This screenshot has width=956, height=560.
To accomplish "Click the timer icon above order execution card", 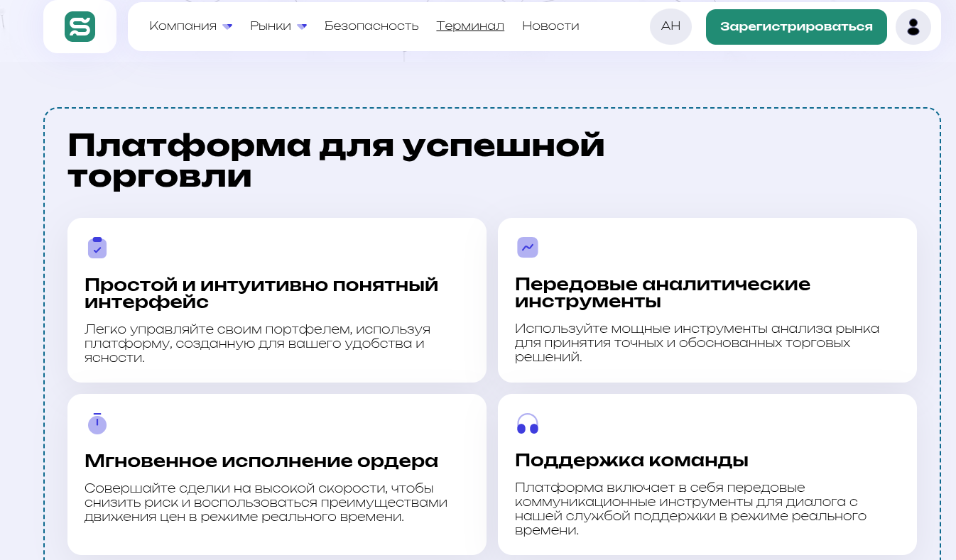I will (97, 423).
